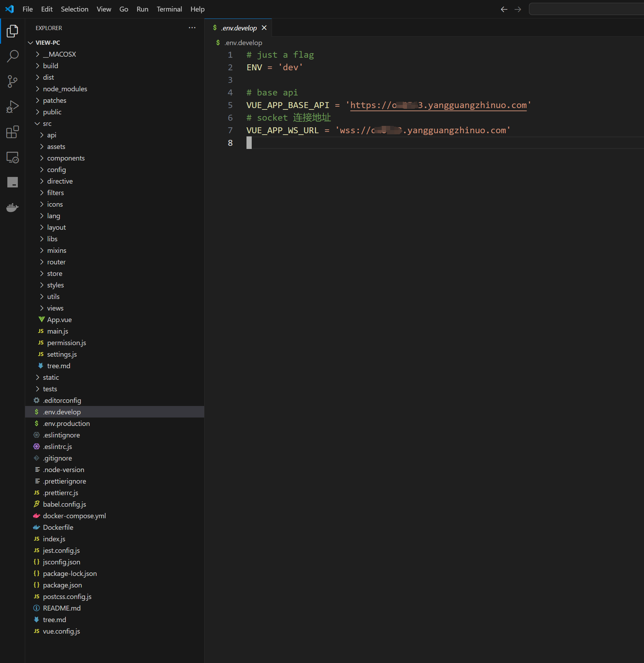Open Explorer views and more actions menu
This screenshot has height=663, width=644.
pos(192,28)
